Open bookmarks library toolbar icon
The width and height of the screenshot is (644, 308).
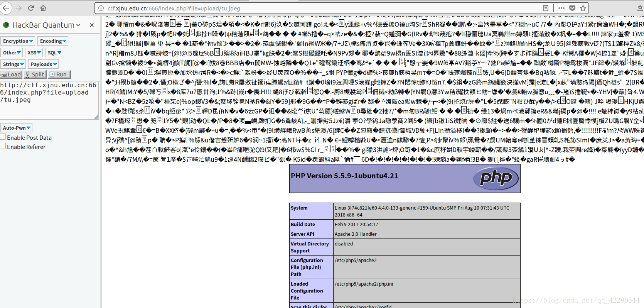click(x=640, y=8)
